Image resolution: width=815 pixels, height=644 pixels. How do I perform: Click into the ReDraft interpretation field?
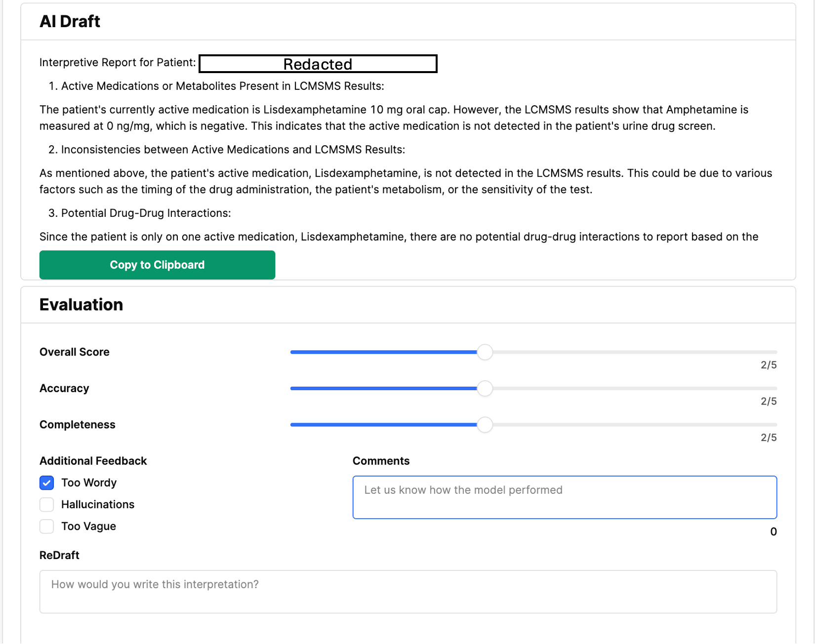[x=407, y=592]
